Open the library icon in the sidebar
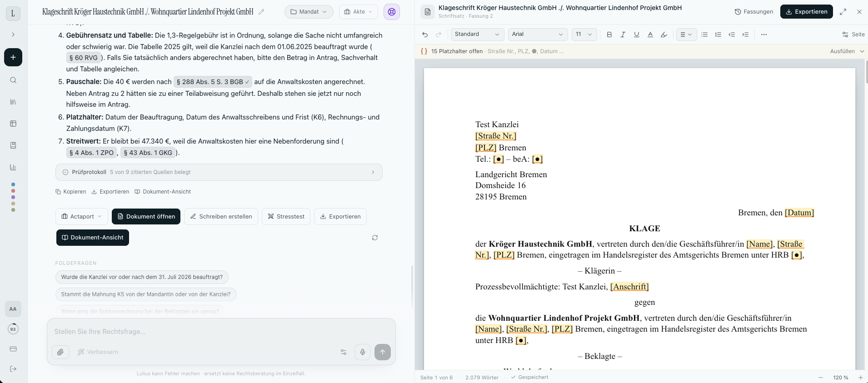 coord(13,102)
